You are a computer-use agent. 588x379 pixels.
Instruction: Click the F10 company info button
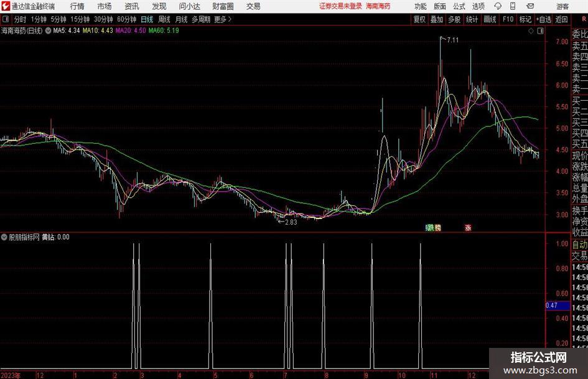(x=508, y=19)
